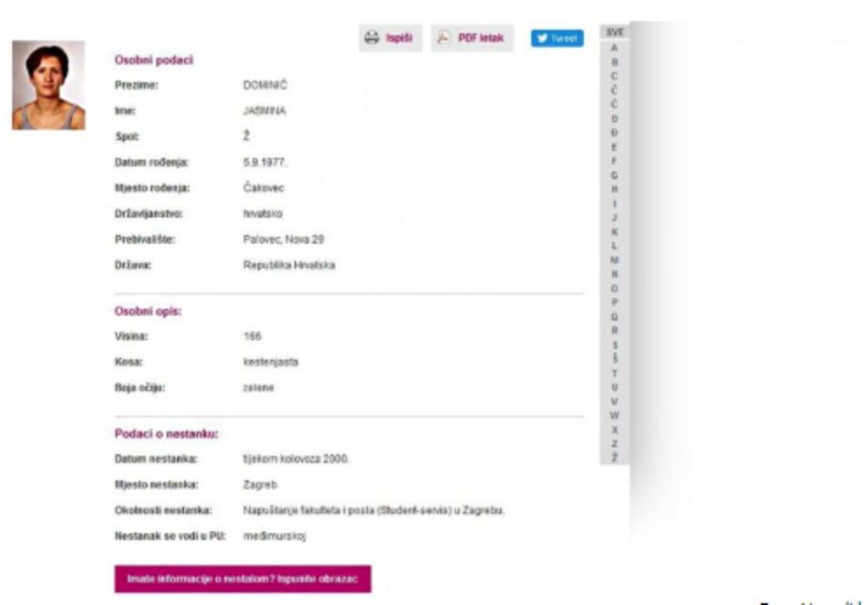Pick letter G from alphabet index
868x605 pixels.
(614, 174)
